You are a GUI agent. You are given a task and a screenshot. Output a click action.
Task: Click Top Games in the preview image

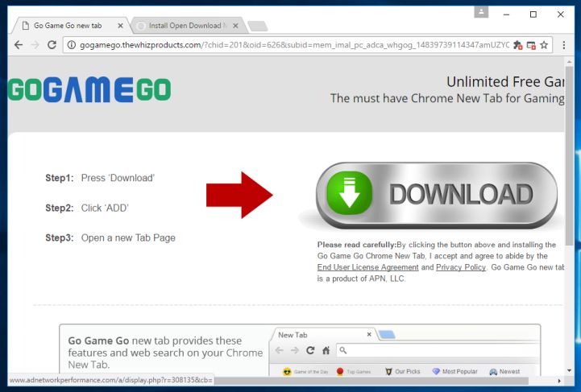[354, 372]
